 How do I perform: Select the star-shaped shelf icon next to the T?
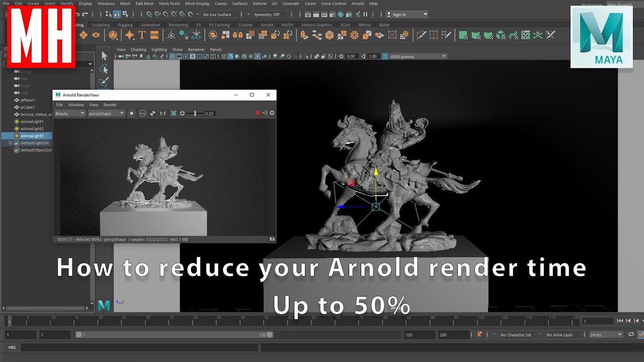pyautogui.click(x=129, y=35)
